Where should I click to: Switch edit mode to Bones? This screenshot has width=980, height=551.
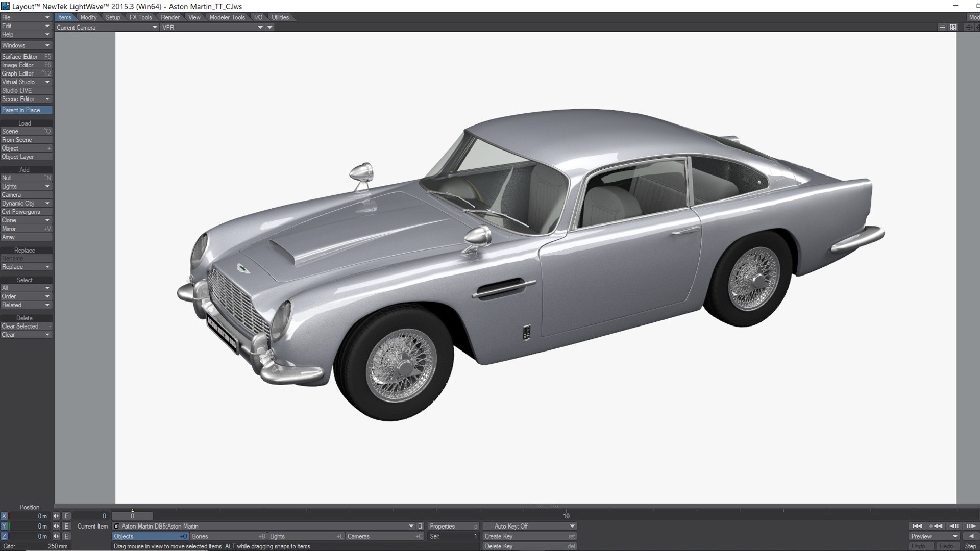(229, 537)
